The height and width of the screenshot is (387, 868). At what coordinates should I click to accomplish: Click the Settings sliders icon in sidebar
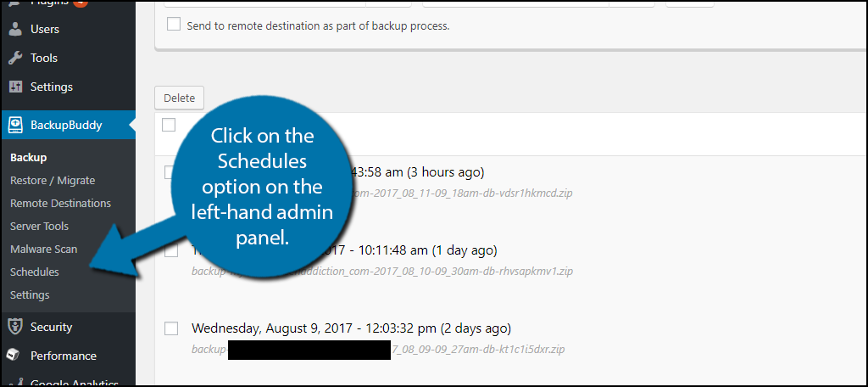pyautogui.click(x=15, y=87)
